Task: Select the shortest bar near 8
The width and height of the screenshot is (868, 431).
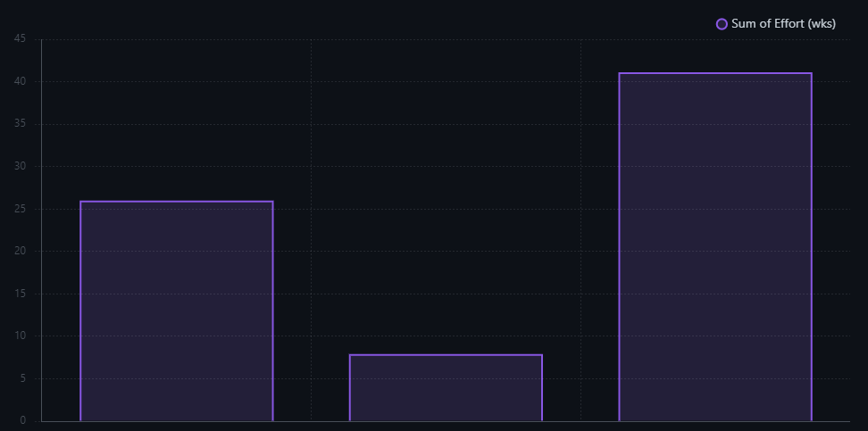Action: click(x=446, y=388)
